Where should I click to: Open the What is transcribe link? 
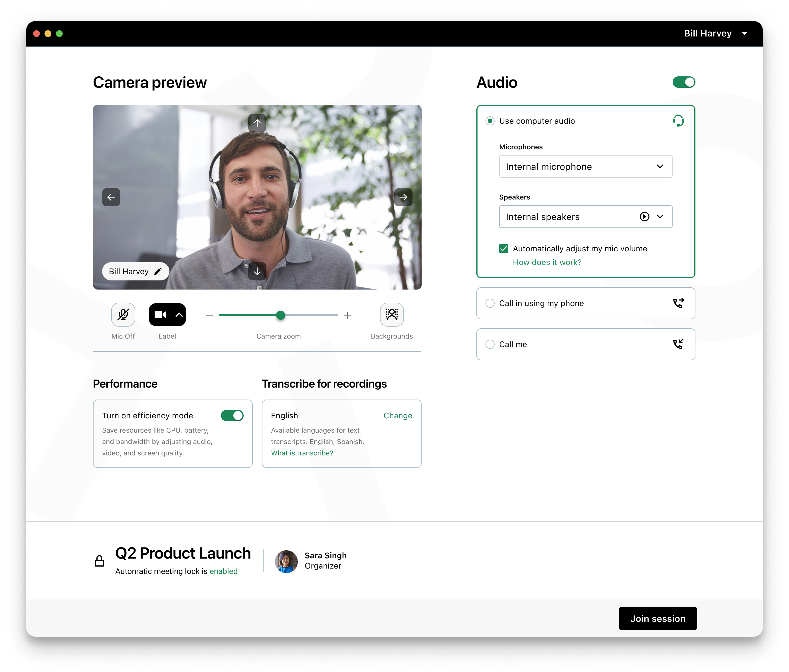click(302, 453)
